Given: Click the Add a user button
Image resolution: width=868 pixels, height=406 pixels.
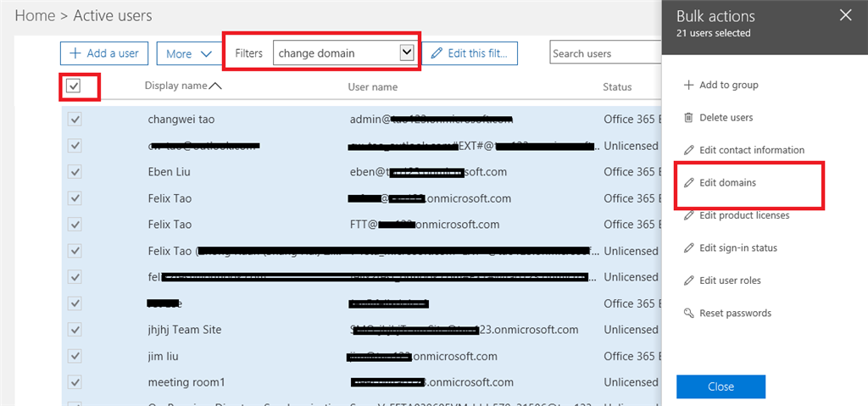Looking at the screenshot, I should 104,53.
